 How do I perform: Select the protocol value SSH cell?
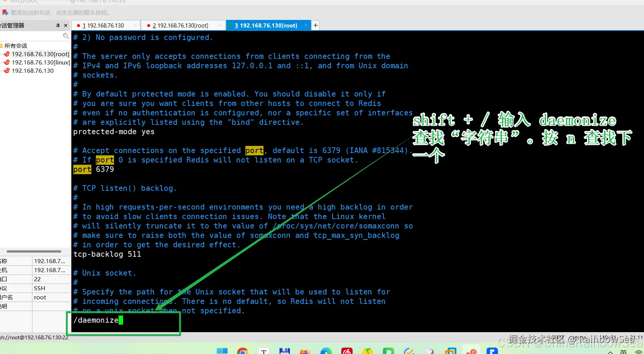[x=51, y=288]
